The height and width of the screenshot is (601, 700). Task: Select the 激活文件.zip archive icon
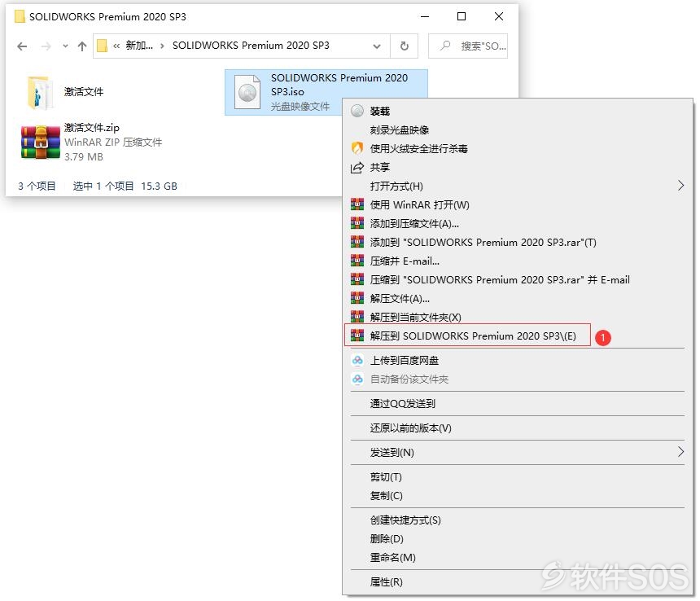(x=41, y=143)
